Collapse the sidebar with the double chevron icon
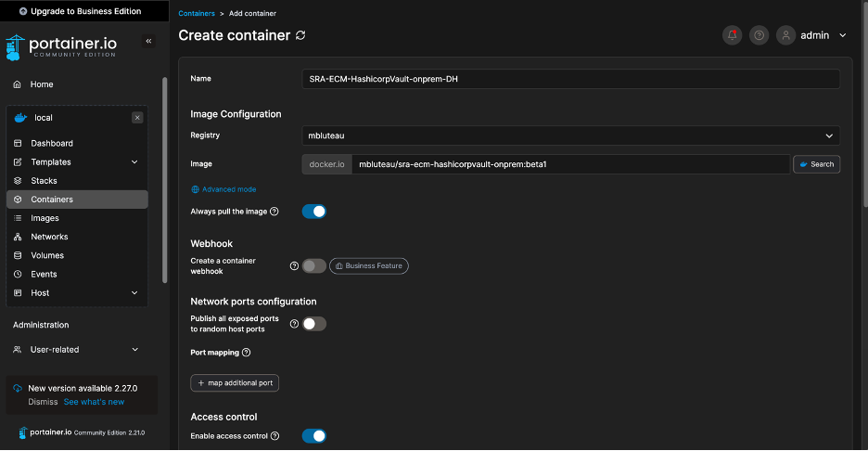 148,41
